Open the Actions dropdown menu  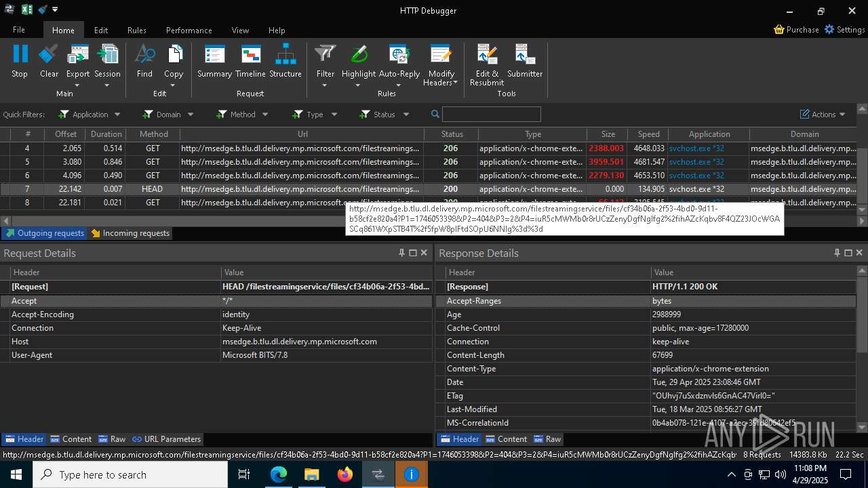pyautogui.click(x=823, y=115)
